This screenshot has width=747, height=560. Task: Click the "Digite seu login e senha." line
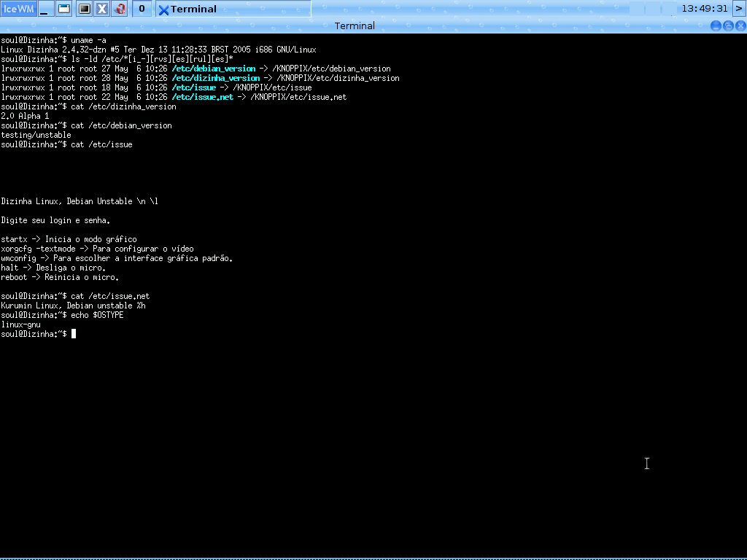point(55,220)
